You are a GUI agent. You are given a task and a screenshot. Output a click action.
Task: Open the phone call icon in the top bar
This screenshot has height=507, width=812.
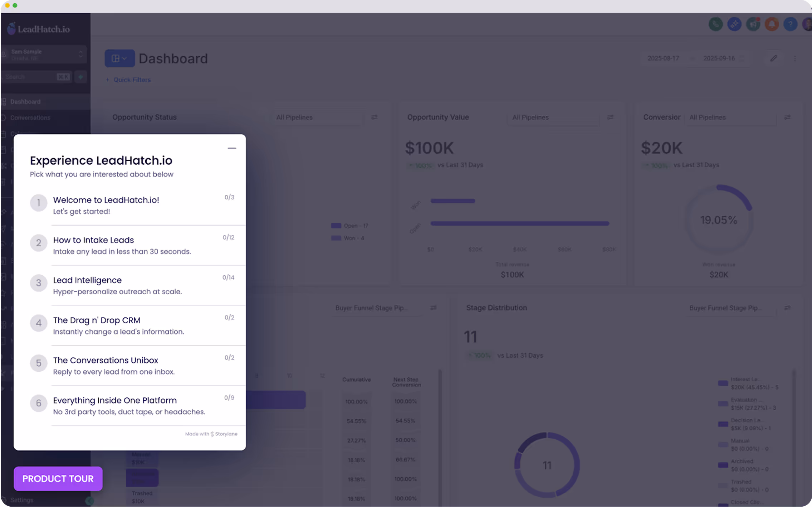pos(715,24)
